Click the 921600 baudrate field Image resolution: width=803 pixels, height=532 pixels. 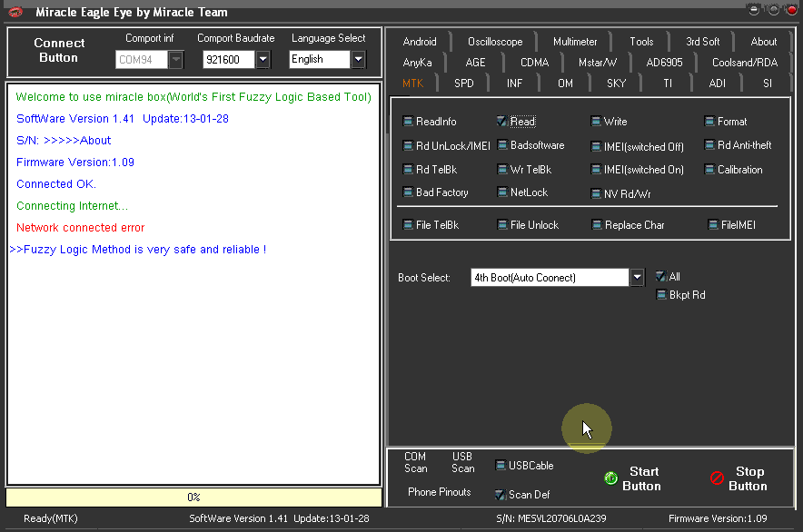point(229,59)
